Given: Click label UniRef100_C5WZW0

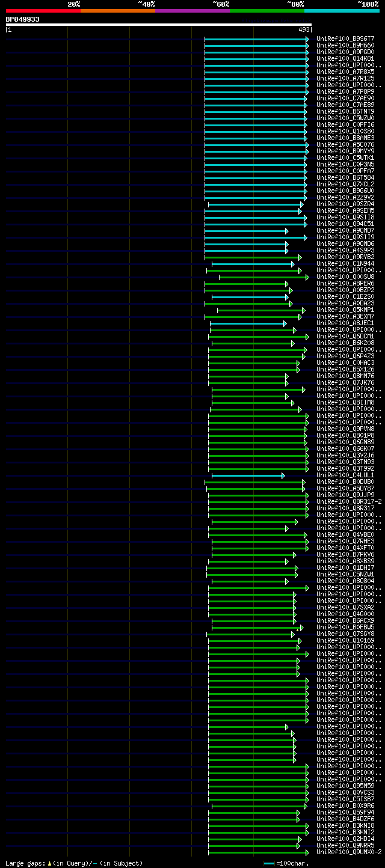Looking at the screenshot, I should click(x=345, y=118).
